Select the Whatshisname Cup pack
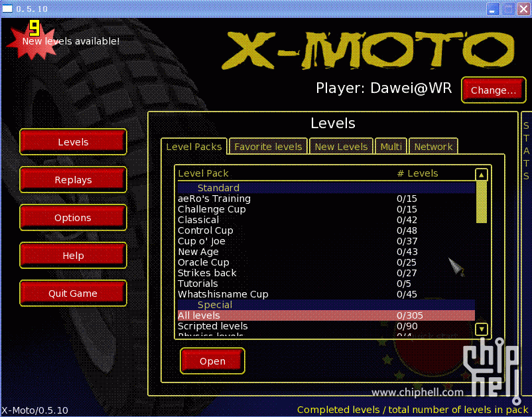This screenshot has width=532, height=417. tap(326, 294)
